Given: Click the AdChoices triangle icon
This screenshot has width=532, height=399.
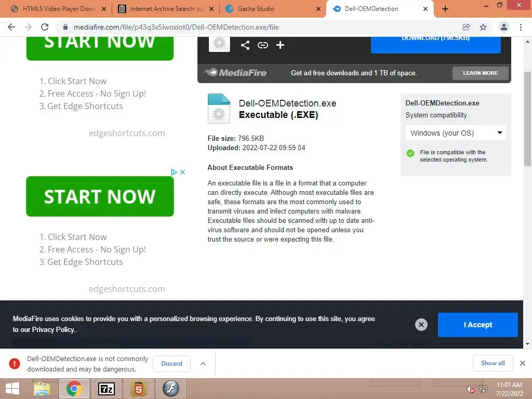Looking at the screenshot, I should click(x=174, y=172).
